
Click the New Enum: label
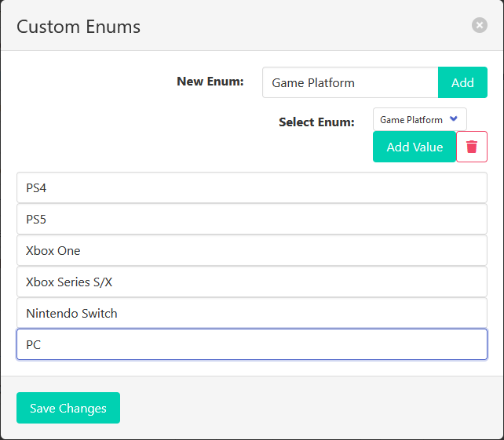(210, 82)
